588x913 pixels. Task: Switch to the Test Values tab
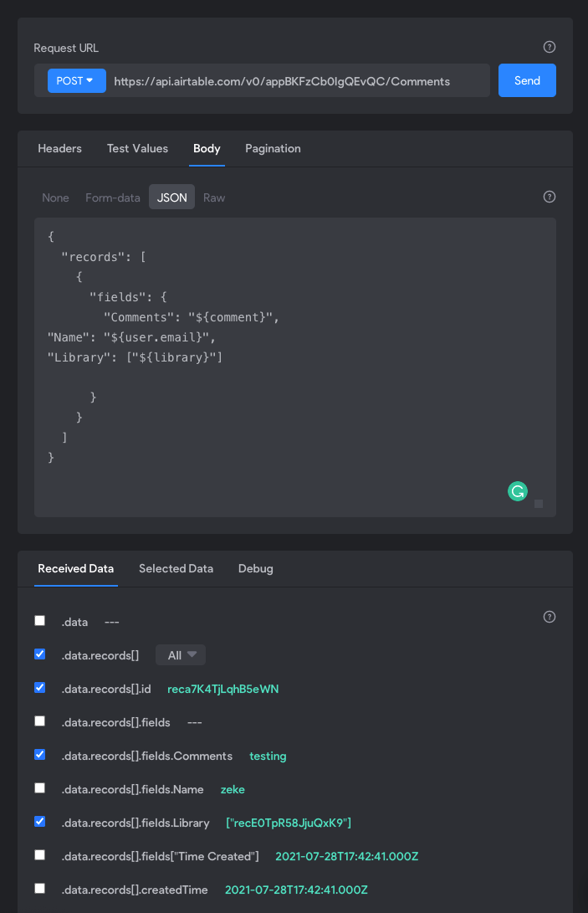137,148
